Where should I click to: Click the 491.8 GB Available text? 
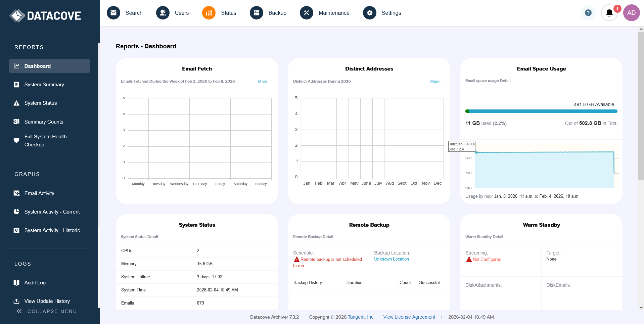tap(594, 104)
